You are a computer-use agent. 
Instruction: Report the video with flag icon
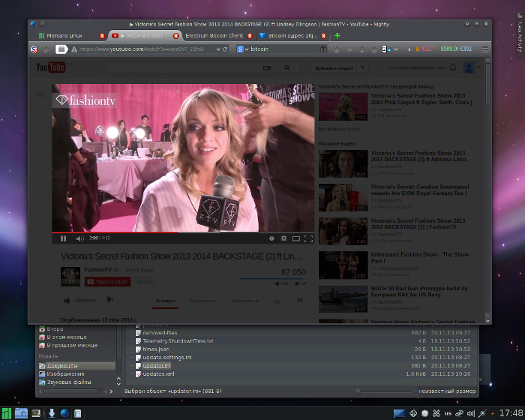pyautogui.click(x=300, y=301)
